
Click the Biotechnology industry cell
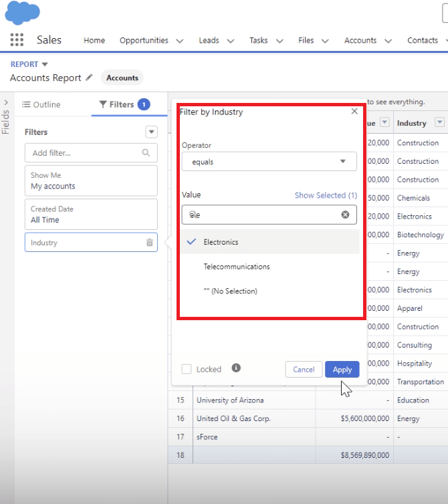click(x=421, y=235)
